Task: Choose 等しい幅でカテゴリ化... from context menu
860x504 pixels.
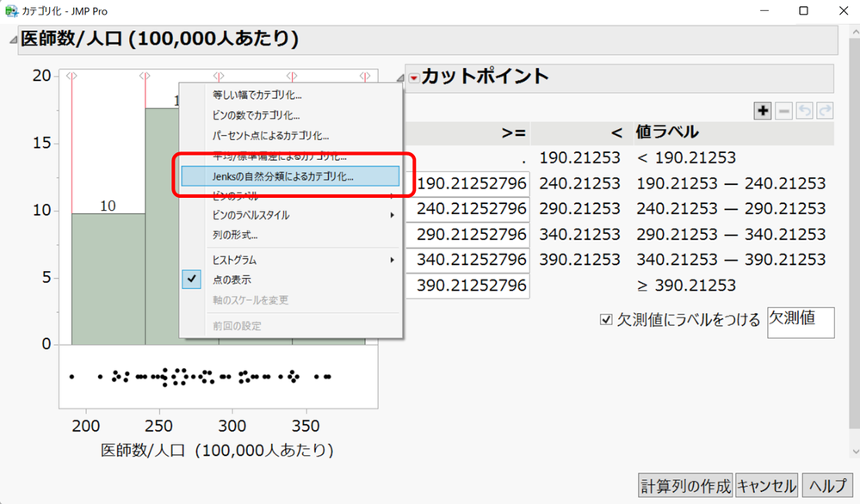Action: (x=291, y=95)
